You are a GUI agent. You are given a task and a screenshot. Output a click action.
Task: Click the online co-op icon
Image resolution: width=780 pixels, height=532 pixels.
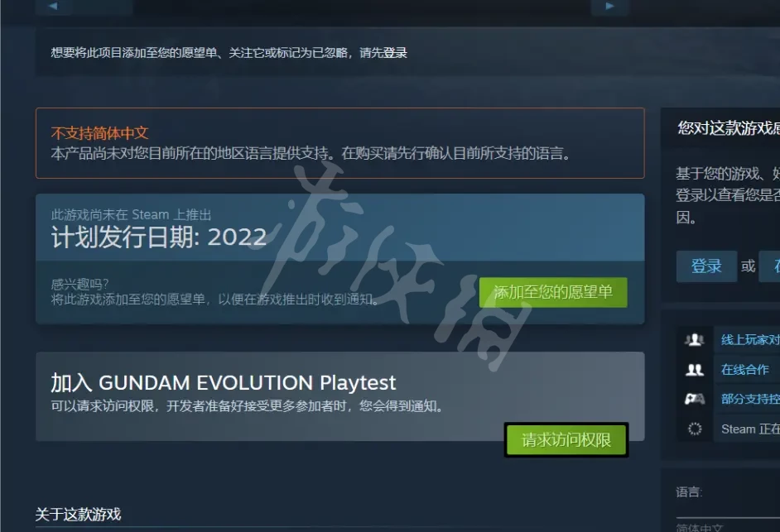point(695,369)
